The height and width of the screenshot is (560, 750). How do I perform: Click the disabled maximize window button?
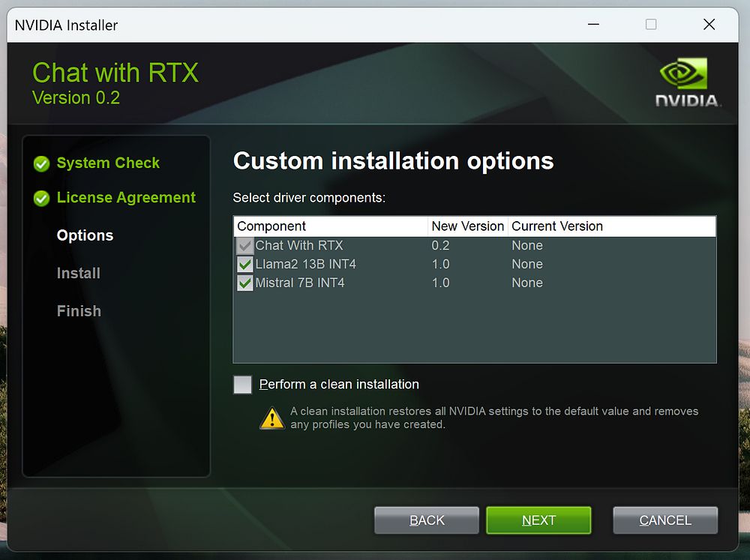pyautogui.click(x=651, y=25)
